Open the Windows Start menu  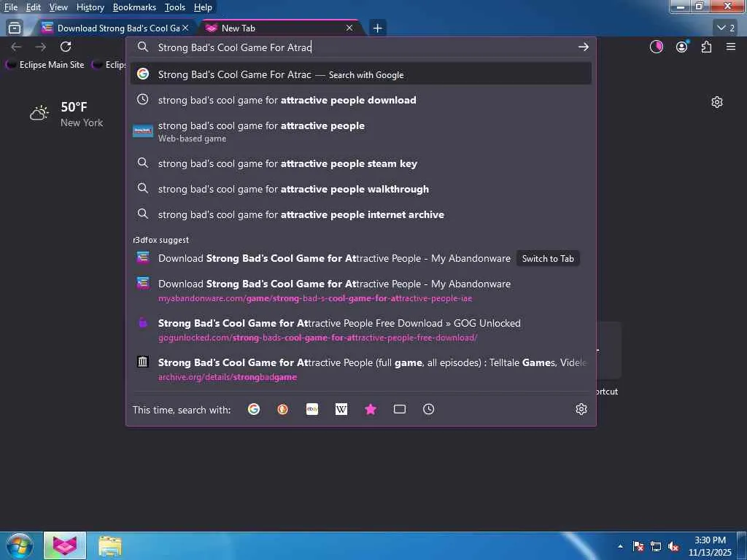coord(19,545)
